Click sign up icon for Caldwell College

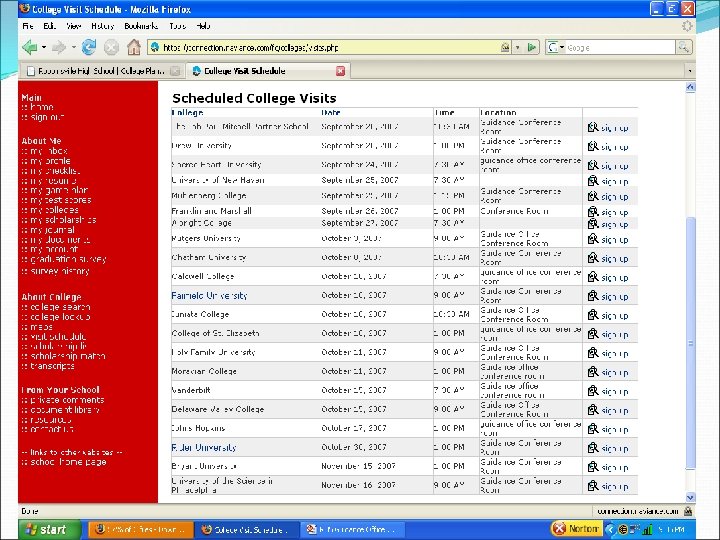pyautogui.click(x=593, y=276)
